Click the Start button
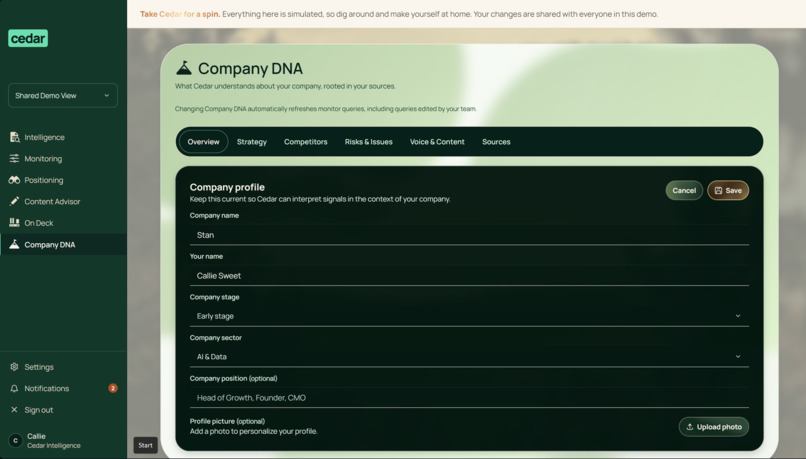Viewport: 806px width, 459px height. pyautogui.click(x=145, y=445)
